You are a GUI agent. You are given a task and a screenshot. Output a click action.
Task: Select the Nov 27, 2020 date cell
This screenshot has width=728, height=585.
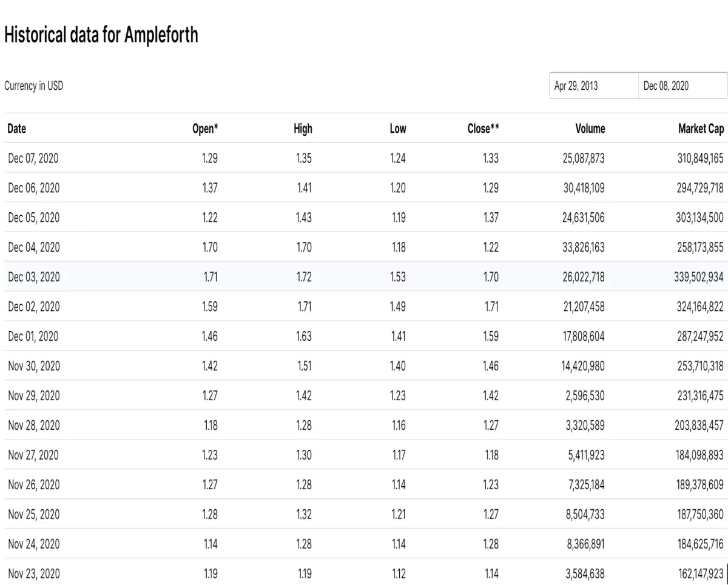33,455
